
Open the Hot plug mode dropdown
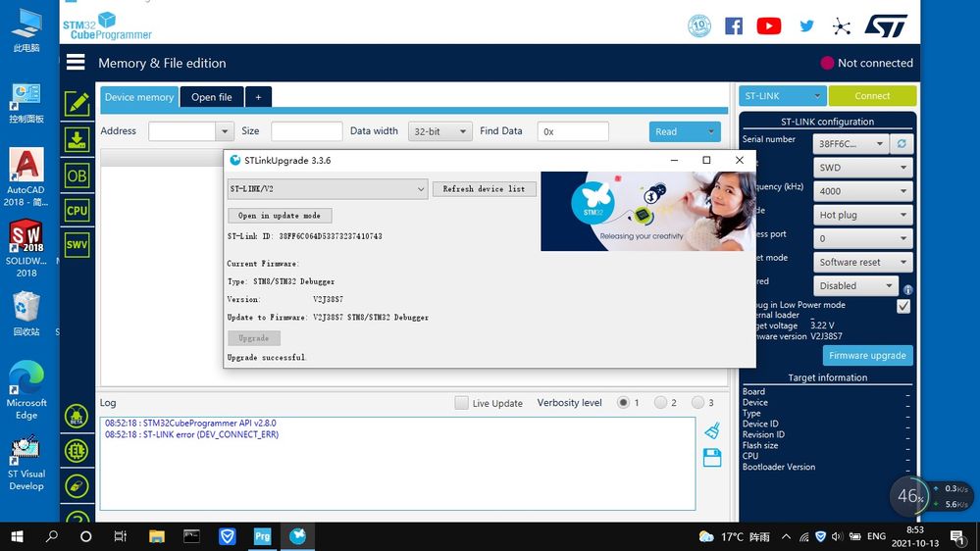[x=862, y=215]
